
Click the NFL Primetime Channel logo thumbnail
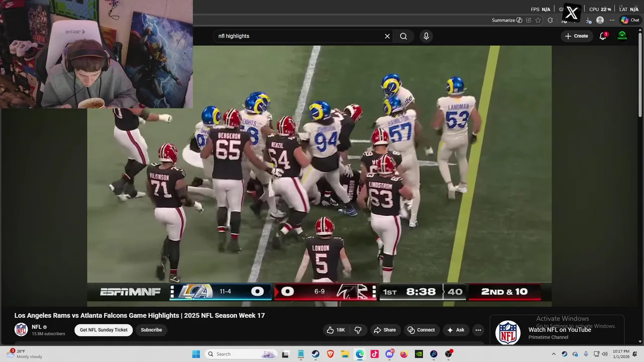tap(508, 332)
